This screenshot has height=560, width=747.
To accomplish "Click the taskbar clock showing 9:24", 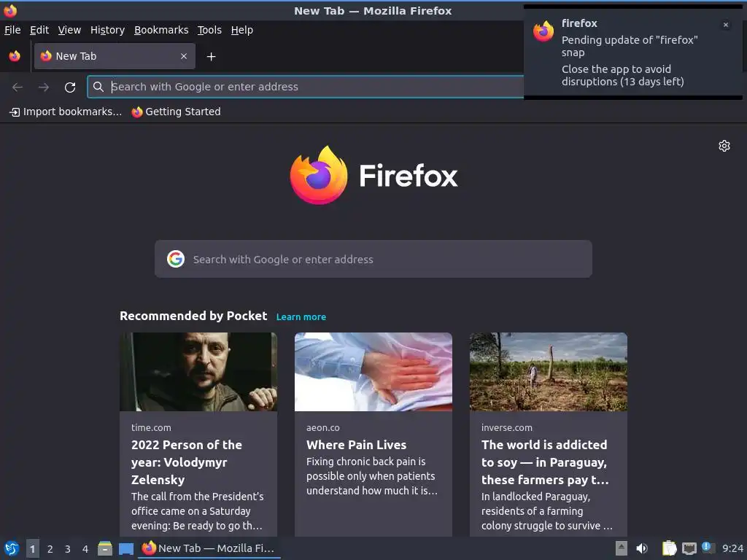I will (x=732, y=548).
